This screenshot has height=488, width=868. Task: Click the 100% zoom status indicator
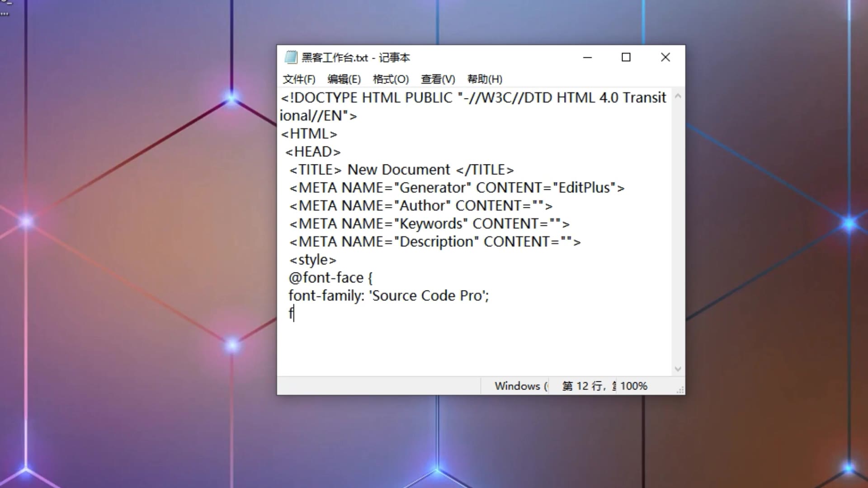pyautogui.click(x=634, y=386)
